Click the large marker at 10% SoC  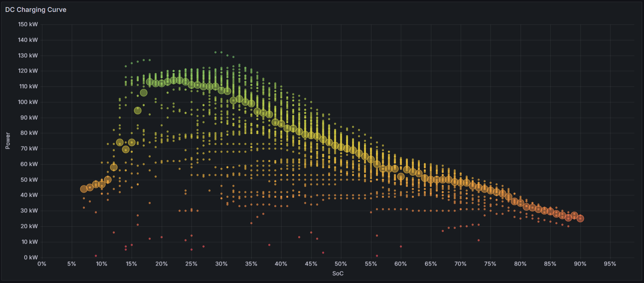click(x=102, y=184)
